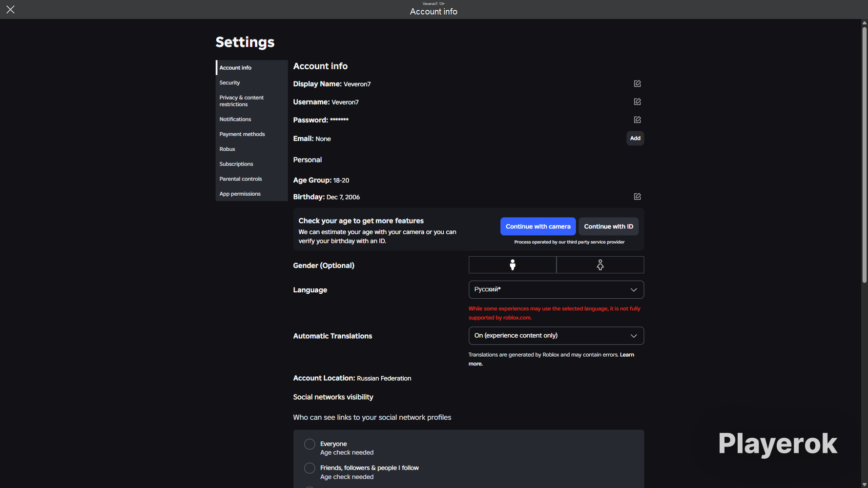Click the Password edit pencil icon
Image resolution: width=868 pixels, height=488 pixels.
[x=637, y=120]
